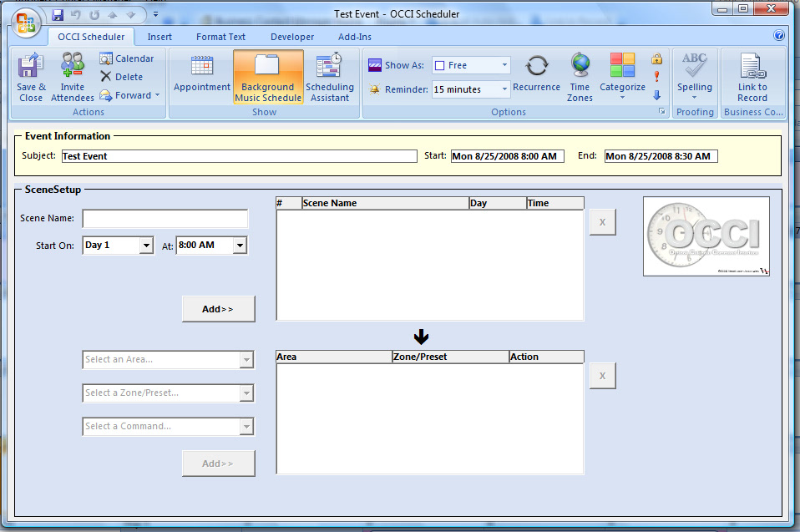
Task: Click Link to Record icon
Action: click(x=752, y=65)
